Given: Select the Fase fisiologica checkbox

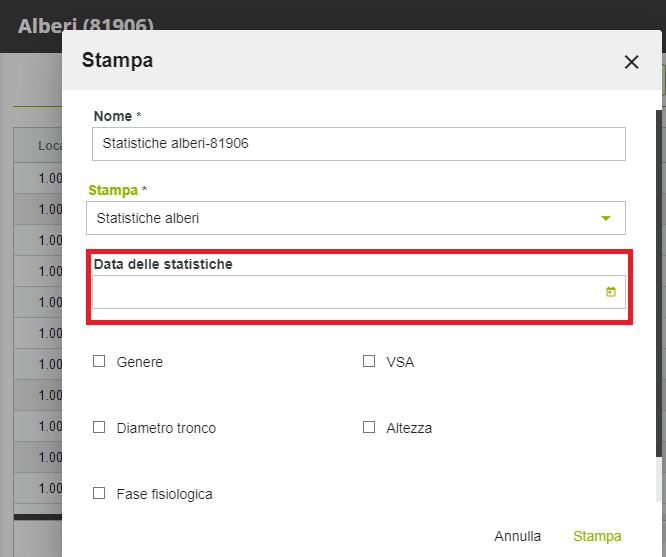Looking at the screenshot, I should [99, 493].
